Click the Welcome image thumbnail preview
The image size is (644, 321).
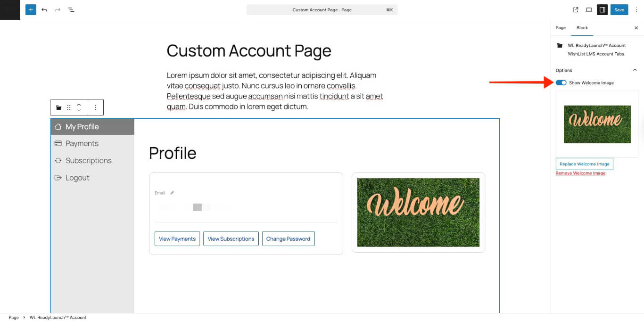click(x=597, y=124)
